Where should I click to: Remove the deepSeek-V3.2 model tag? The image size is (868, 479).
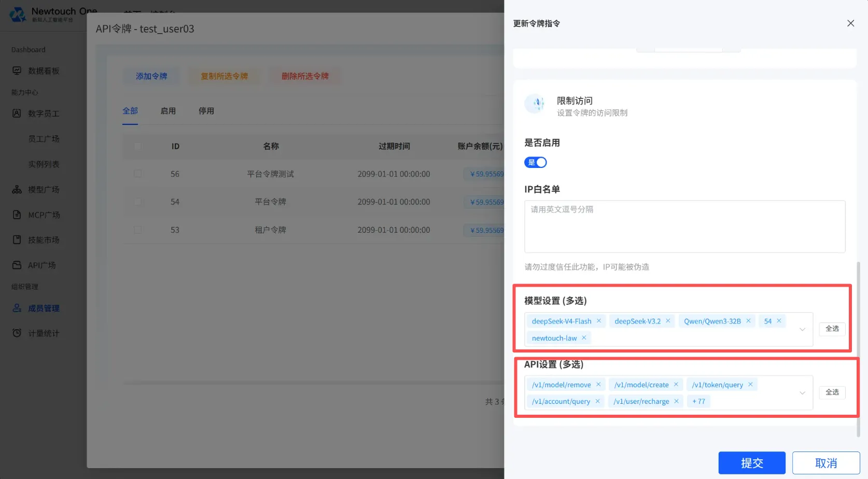click(668, 321)
